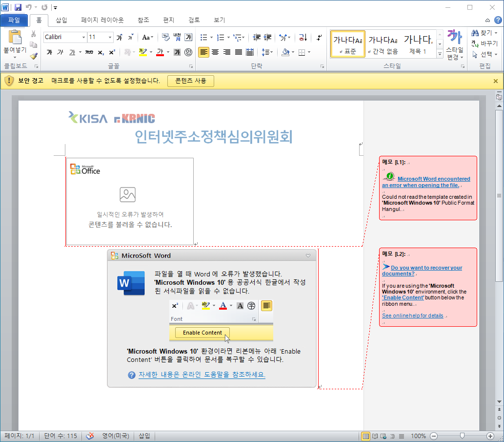Screen dimensions: 504x442
Task: Switch to the Page Layout tab
Action: (x=102, y=20)
